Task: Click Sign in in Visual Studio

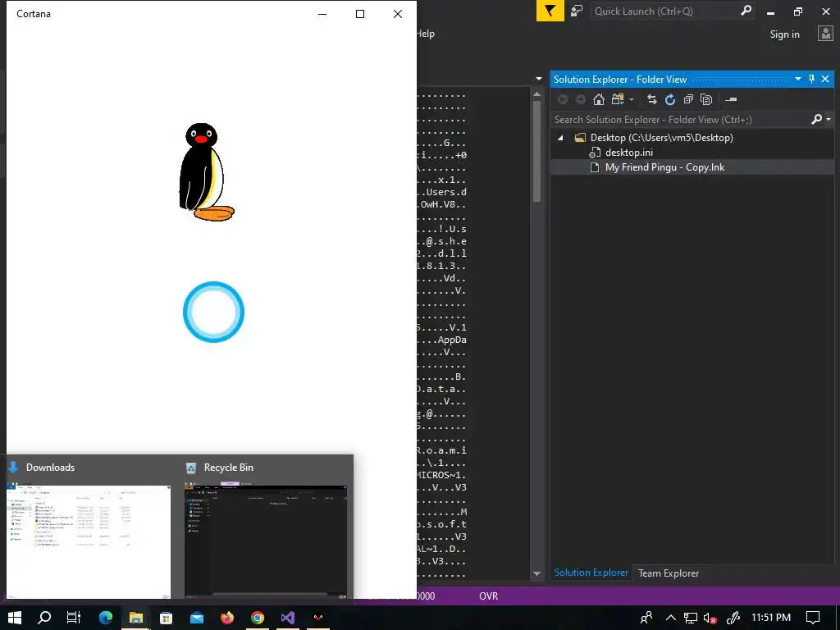Action: click(x=784, y=34)
